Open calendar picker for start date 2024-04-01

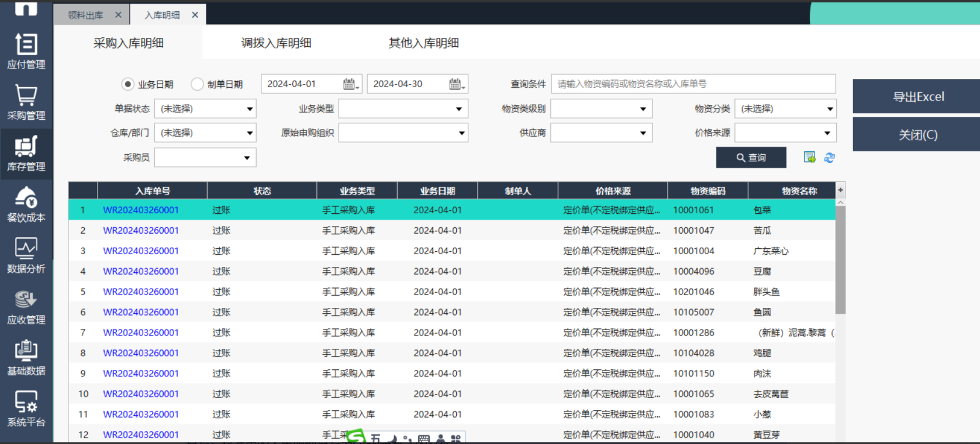pyautogui.click(x=350, y=84)
